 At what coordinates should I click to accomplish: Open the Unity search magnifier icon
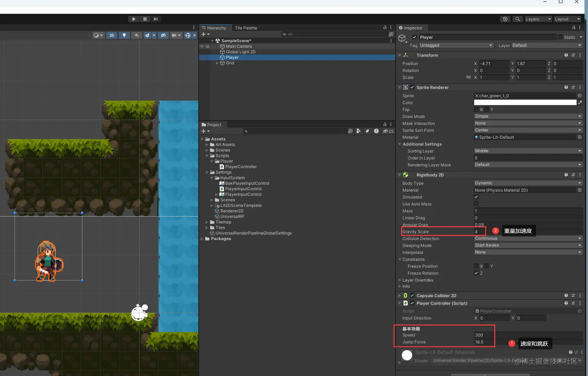coord(518,19)
